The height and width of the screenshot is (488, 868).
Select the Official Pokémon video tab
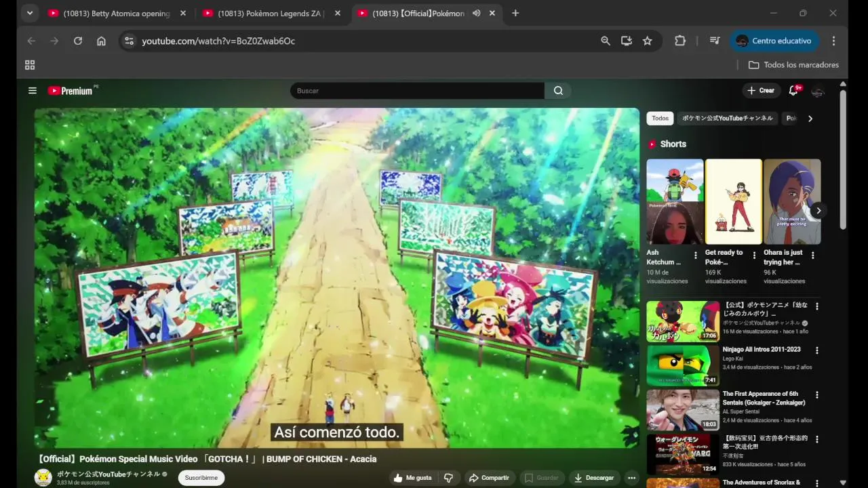coord(418,13)
